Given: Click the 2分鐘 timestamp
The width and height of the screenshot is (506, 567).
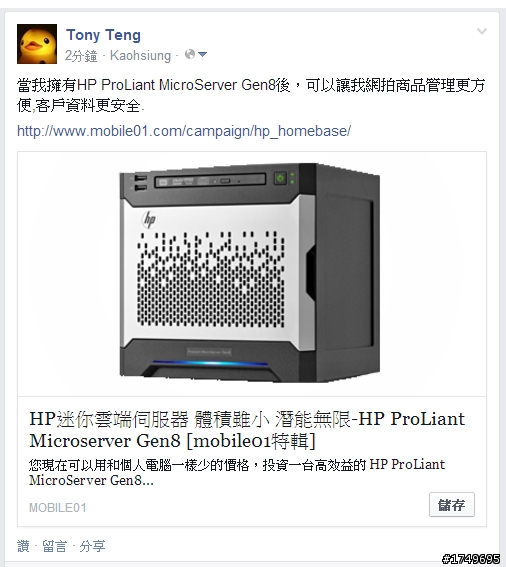Looking at the screenshot, I should pos(81,56).
